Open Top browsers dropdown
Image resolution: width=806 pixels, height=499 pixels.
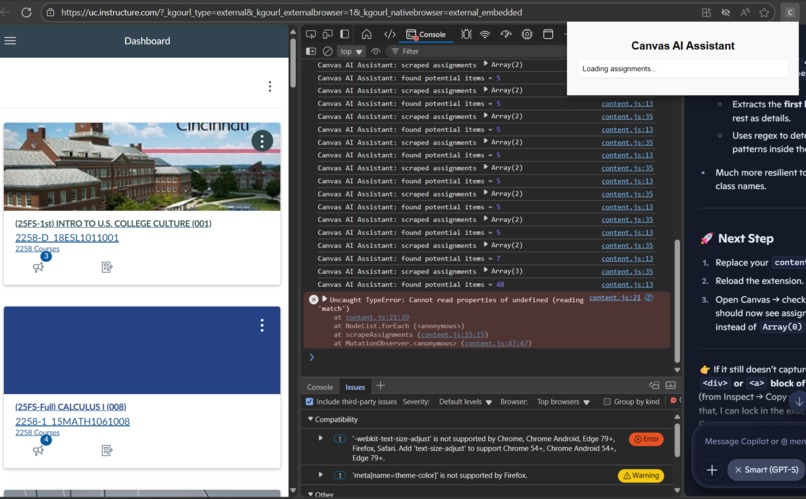coord(563,401)
